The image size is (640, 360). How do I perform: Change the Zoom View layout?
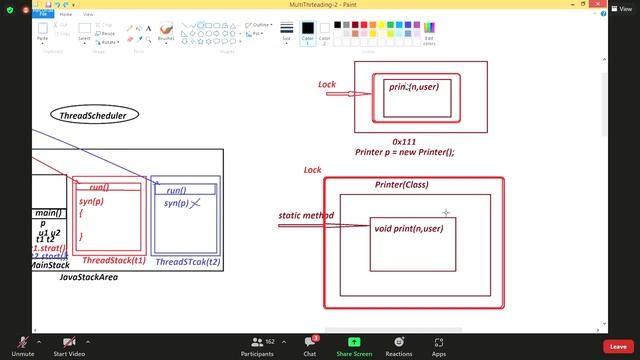tap(622, 9)
